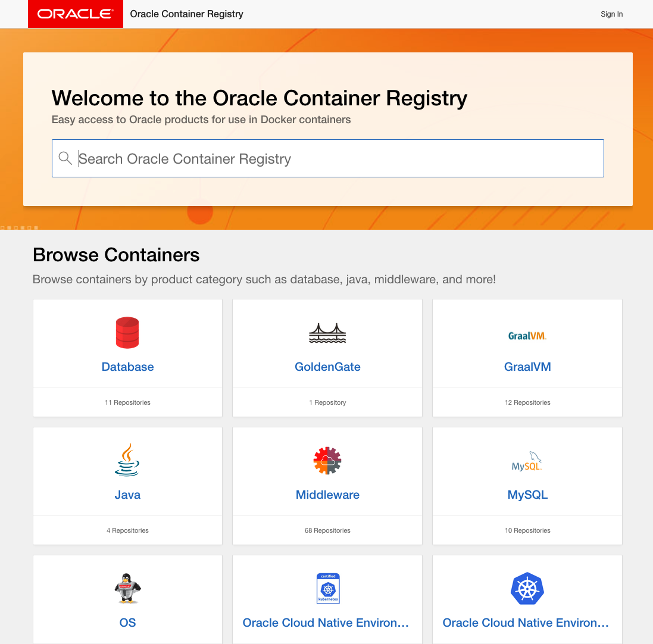The height and width of the screenshot is (644, 653).
Task: Click the Middleware gear cloud icon
Action: click(327, 461)
